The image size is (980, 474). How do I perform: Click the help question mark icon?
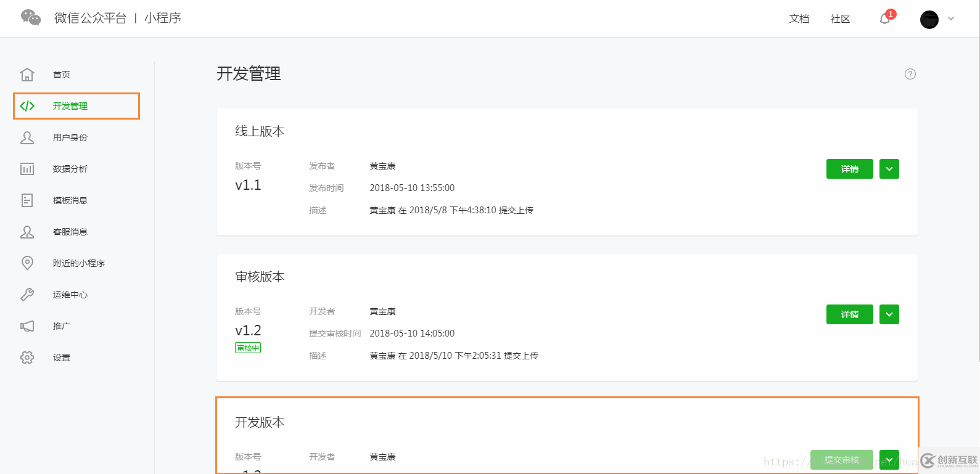pos(910,74)
